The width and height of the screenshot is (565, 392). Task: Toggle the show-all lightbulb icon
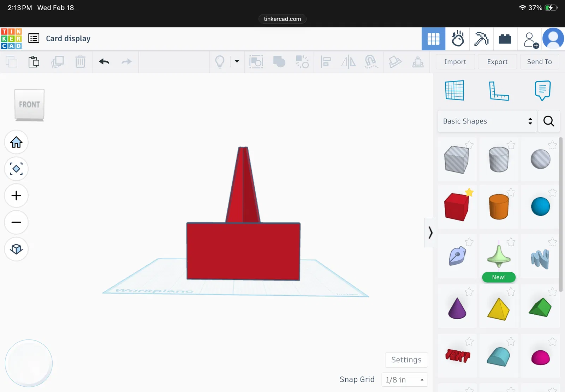point(220,62)
